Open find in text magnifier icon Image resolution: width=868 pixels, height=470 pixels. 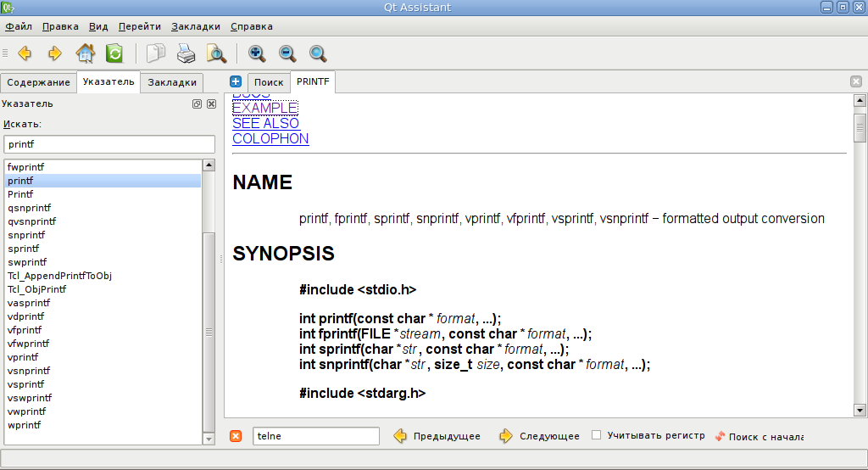click(216, 53)
